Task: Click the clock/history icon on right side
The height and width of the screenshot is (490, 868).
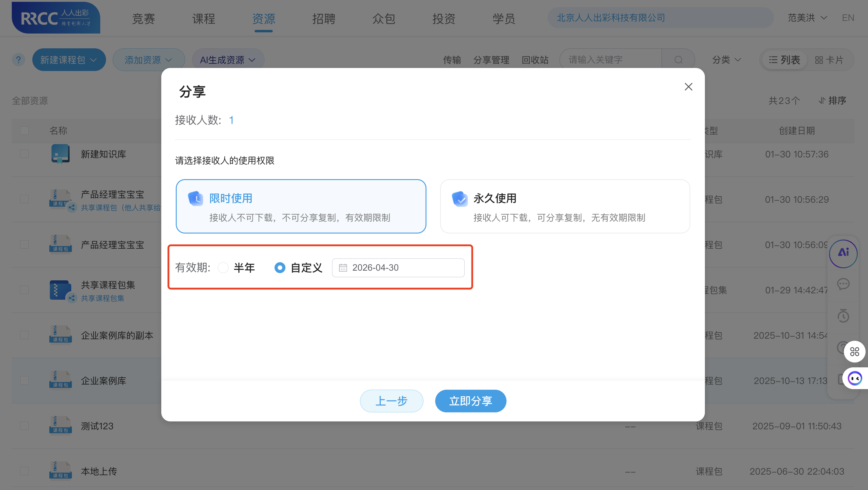Action: coord(844,315)
